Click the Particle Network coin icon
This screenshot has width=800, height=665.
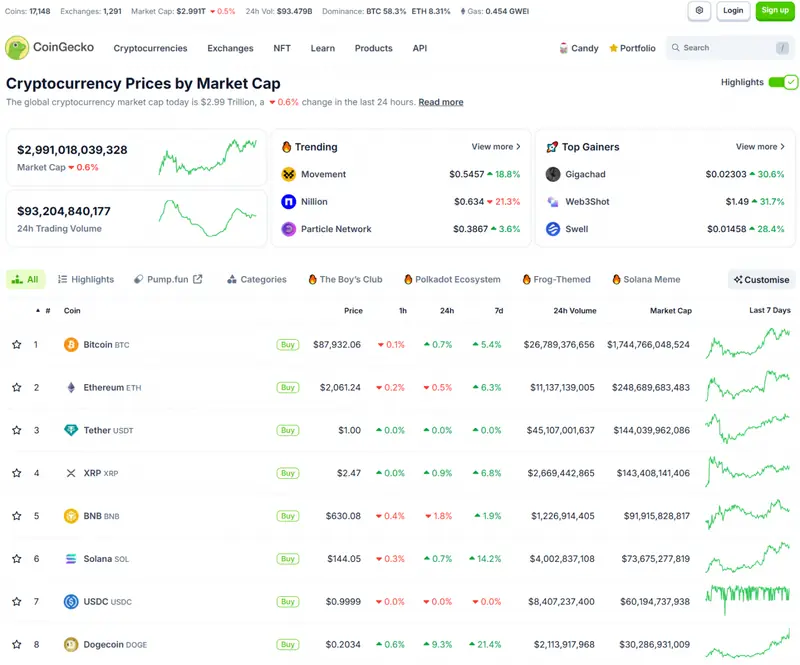pyautogui.click(x=289, y=229)
